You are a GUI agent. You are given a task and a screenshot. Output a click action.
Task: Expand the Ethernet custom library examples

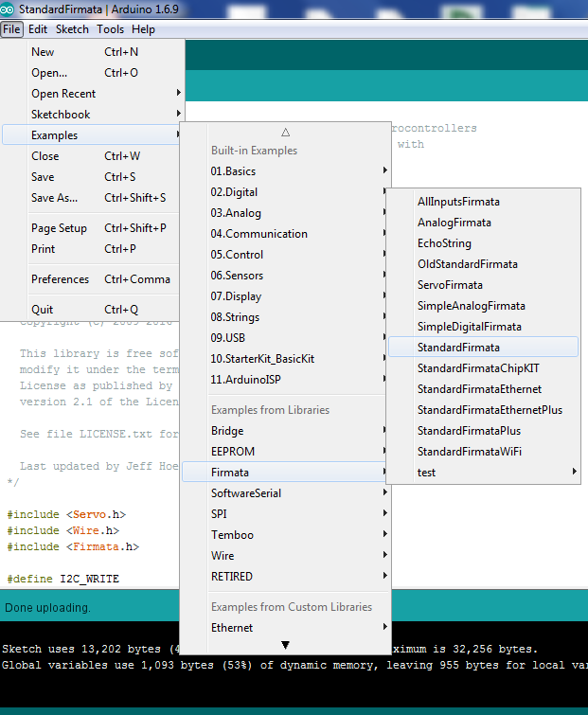pyautogui.click(x=285, y=628)
